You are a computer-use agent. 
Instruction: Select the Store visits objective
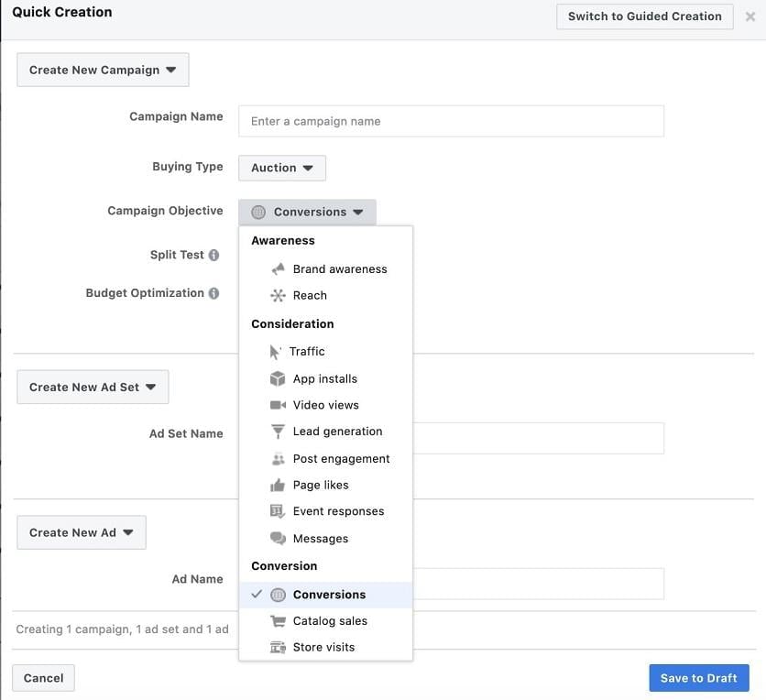point(323,648)
